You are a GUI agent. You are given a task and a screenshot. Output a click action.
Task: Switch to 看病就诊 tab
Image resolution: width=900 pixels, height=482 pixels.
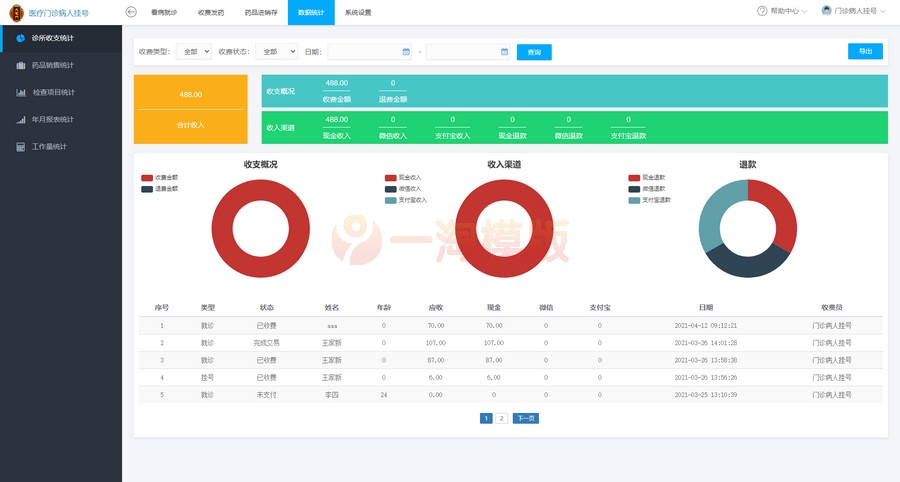click(164, 12)
